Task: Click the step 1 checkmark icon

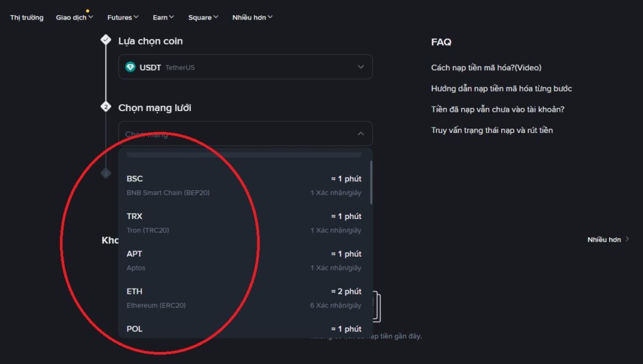Action: point(106,40)
